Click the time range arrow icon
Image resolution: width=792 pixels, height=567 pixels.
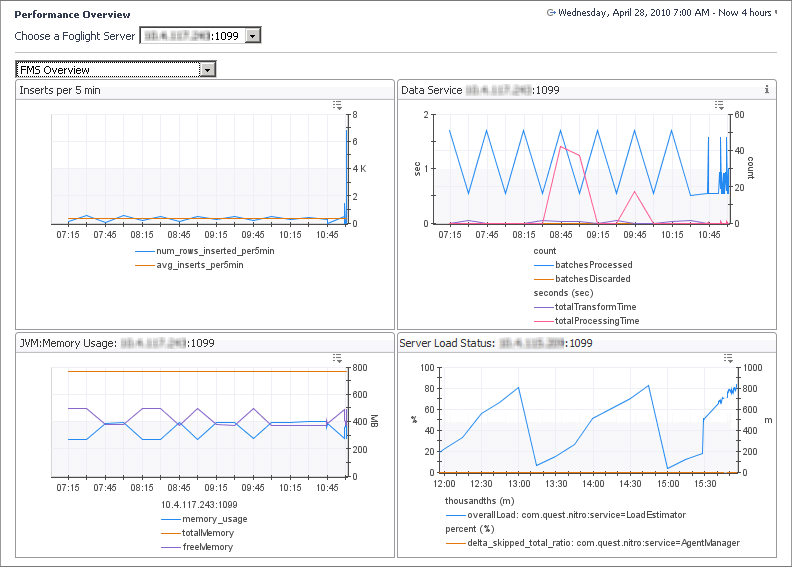[x=551, y=14]
